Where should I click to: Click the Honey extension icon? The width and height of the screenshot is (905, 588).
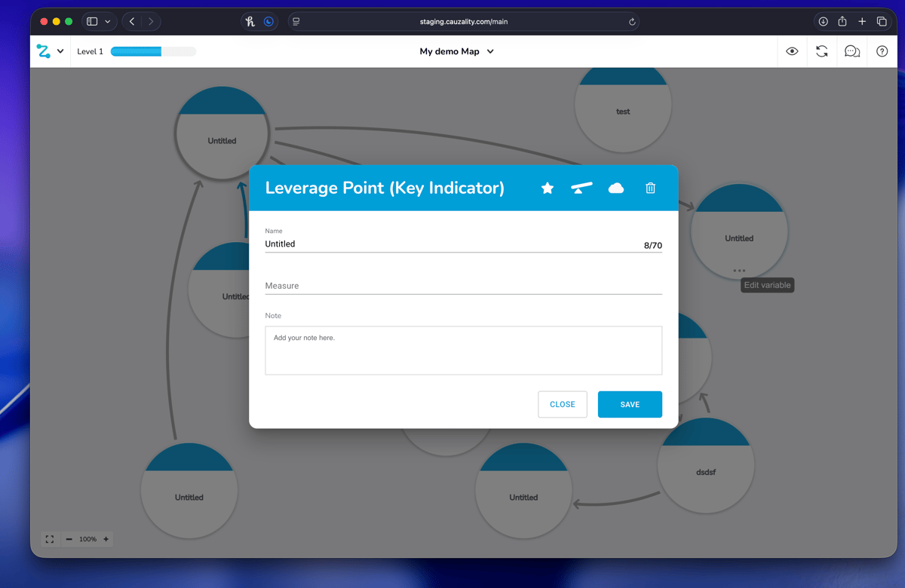(250, 22)
